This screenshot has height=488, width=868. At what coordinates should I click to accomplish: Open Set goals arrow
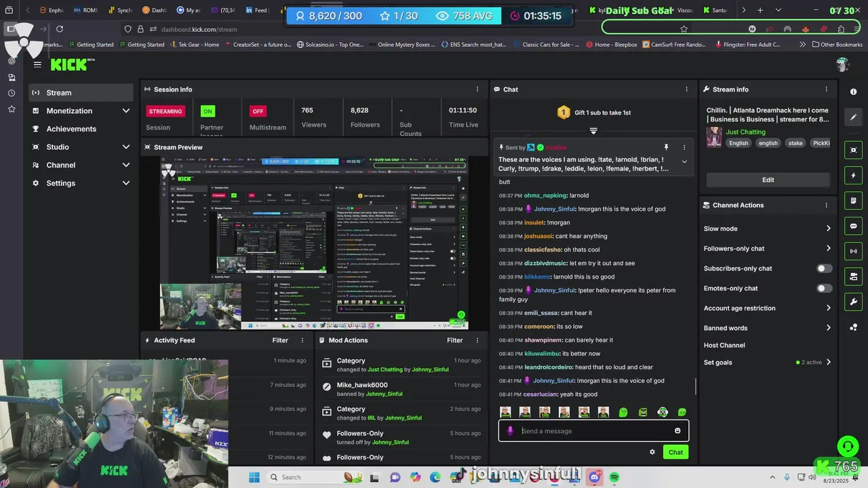[x=828, y=363]
